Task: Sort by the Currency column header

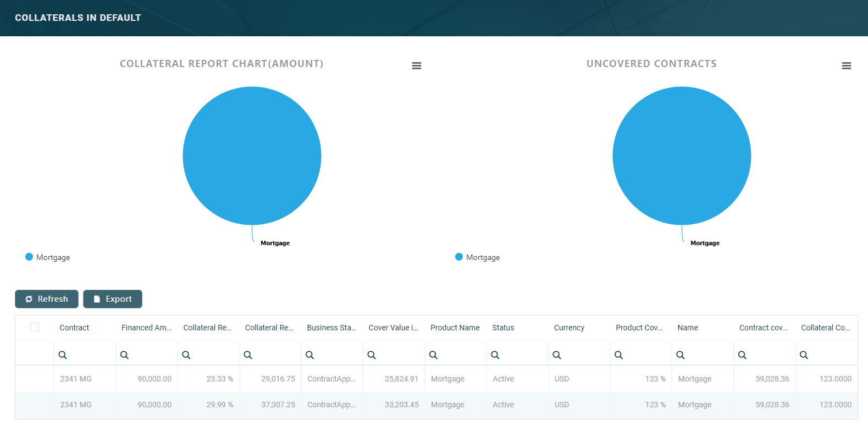Action: (569, 328)
